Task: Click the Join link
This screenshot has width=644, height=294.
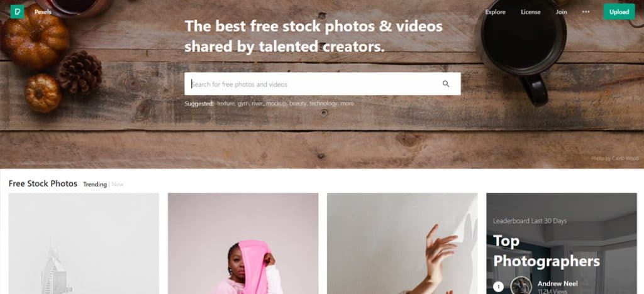Action: 561,12
